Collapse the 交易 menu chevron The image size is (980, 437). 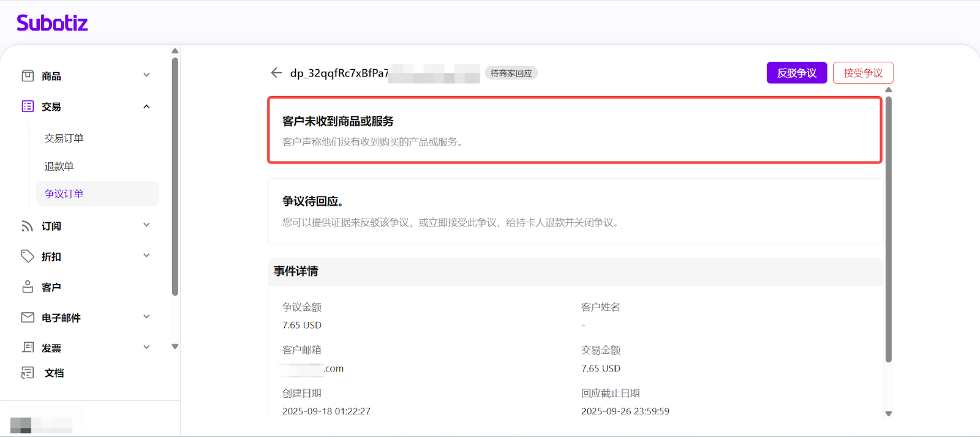coord(146,106)
